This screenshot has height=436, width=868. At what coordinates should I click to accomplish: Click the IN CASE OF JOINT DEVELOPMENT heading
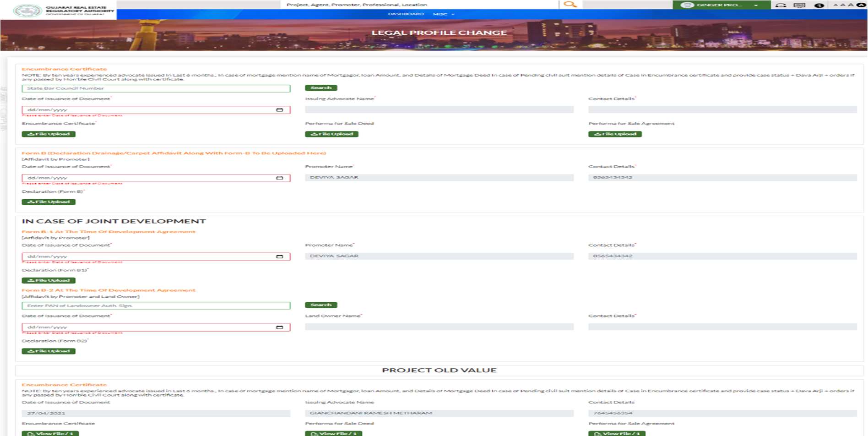[114, 221]
